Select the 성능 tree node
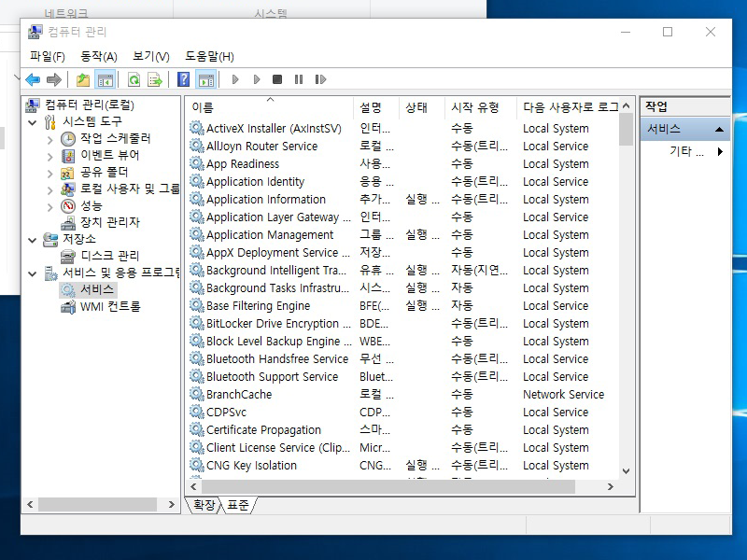This screenshot has height=560, width=747. (x=91, y=205)
